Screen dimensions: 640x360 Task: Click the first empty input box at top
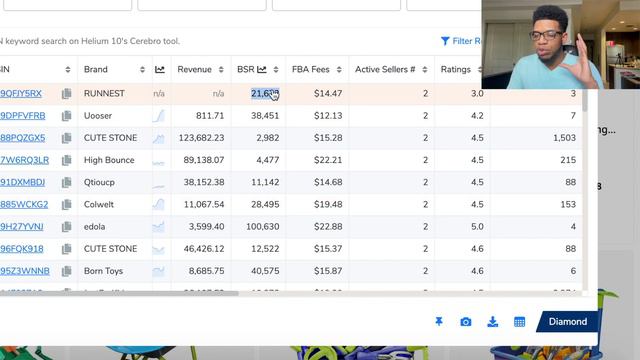(x=67, y=5)
